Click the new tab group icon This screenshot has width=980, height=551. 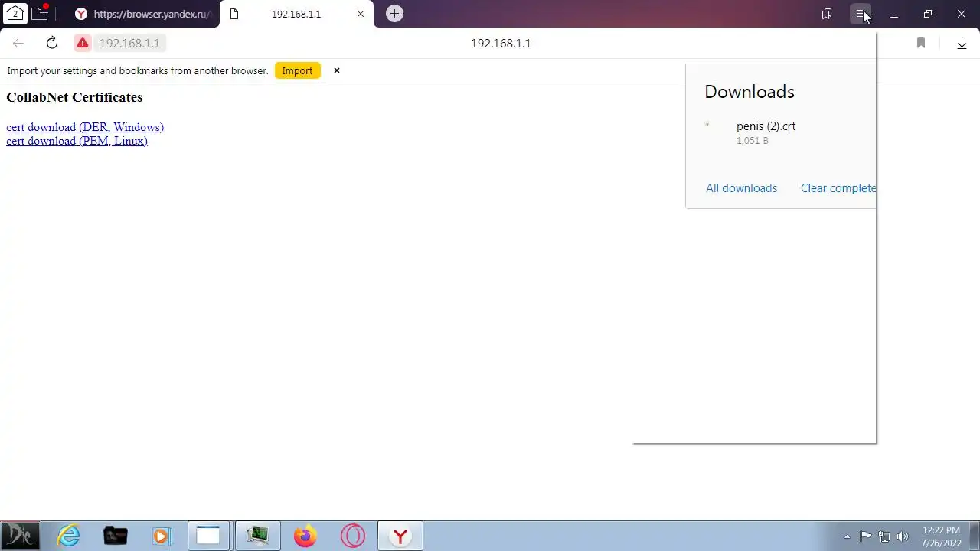pyautogui.click(x=39, y=13)
